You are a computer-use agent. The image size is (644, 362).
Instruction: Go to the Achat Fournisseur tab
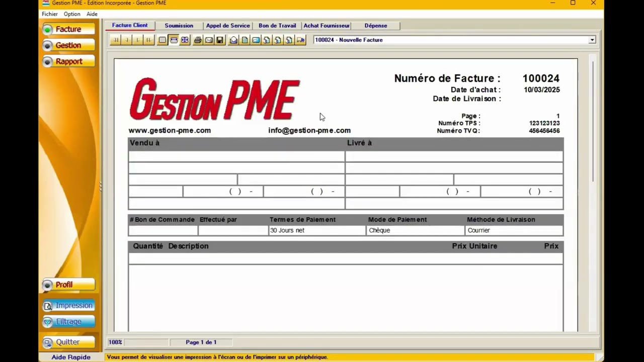[x=327, y=26]
